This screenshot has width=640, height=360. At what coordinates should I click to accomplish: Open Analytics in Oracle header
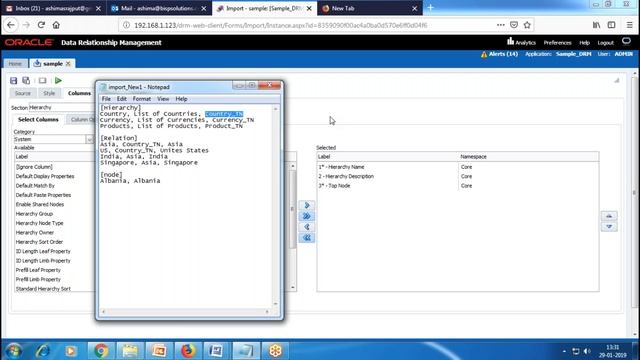click(521, 42)
